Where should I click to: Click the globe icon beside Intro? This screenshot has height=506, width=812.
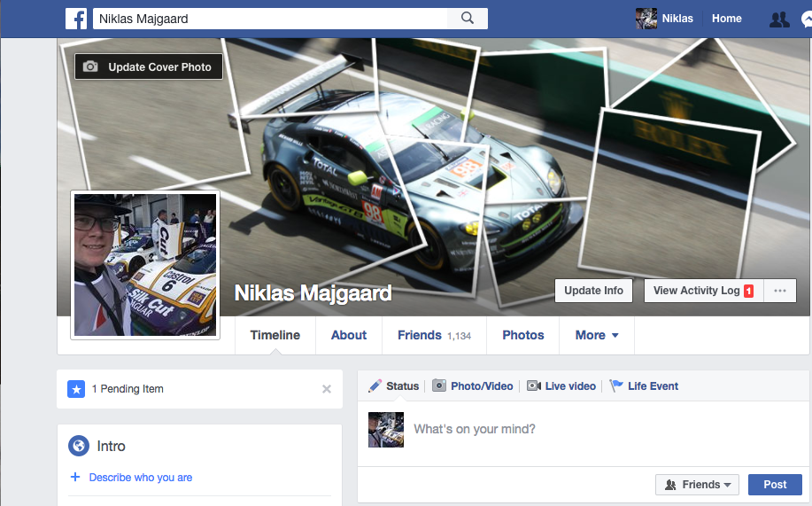(80, 446)
